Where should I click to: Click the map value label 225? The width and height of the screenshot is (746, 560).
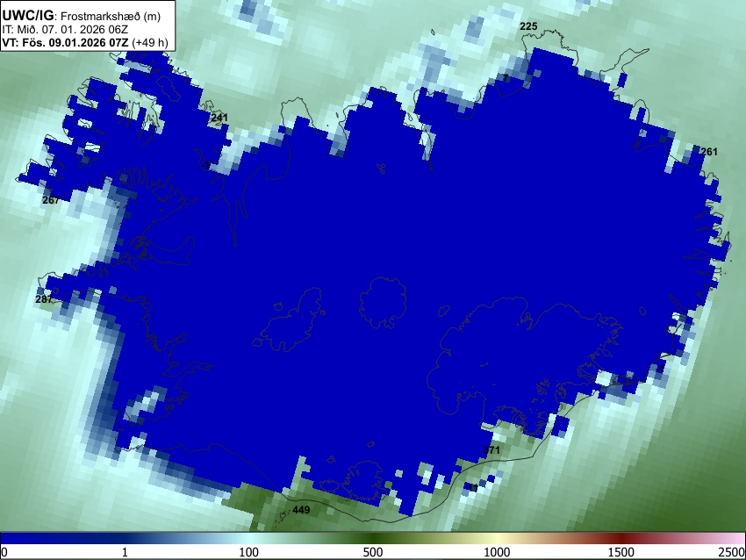click(528, 26)
